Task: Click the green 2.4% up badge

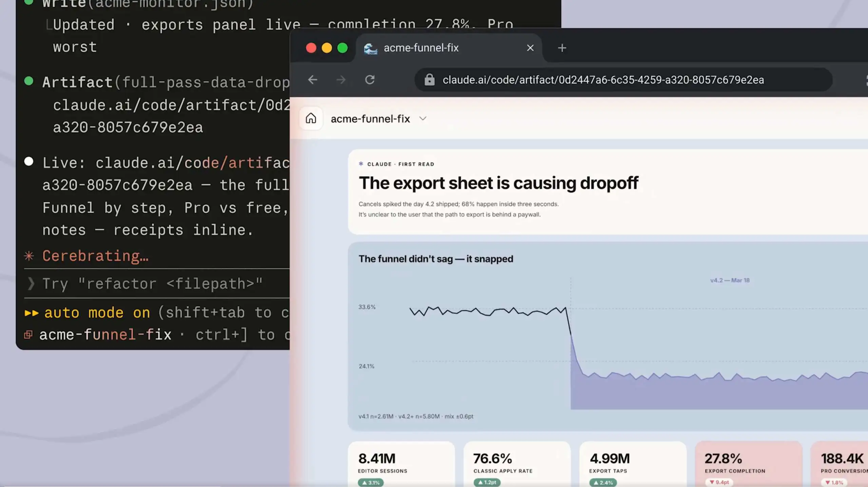Action: [x=603, y=482]
